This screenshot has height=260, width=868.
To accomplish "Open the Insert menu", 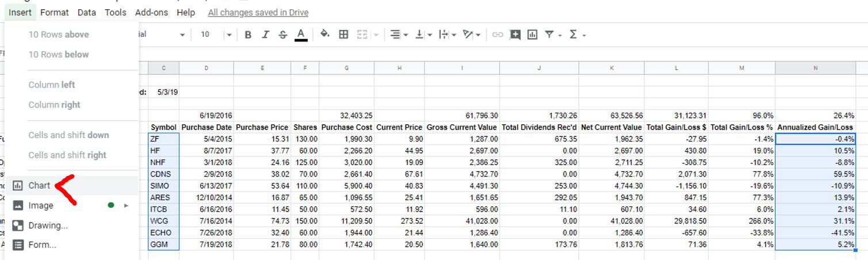I will point(20,12).
